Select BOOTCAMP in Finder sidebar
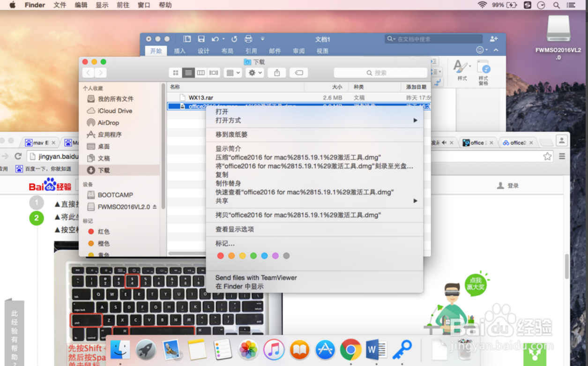Screen dimensions: 588x366 point(115,195)
